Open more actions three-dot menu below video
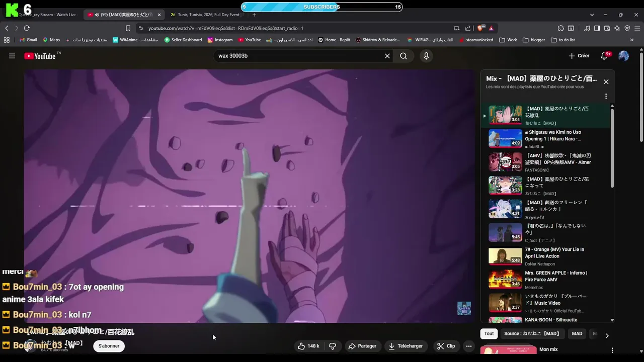Image resolution: width=644 pixels, height=362 pixels. click(x=469, y=346)
